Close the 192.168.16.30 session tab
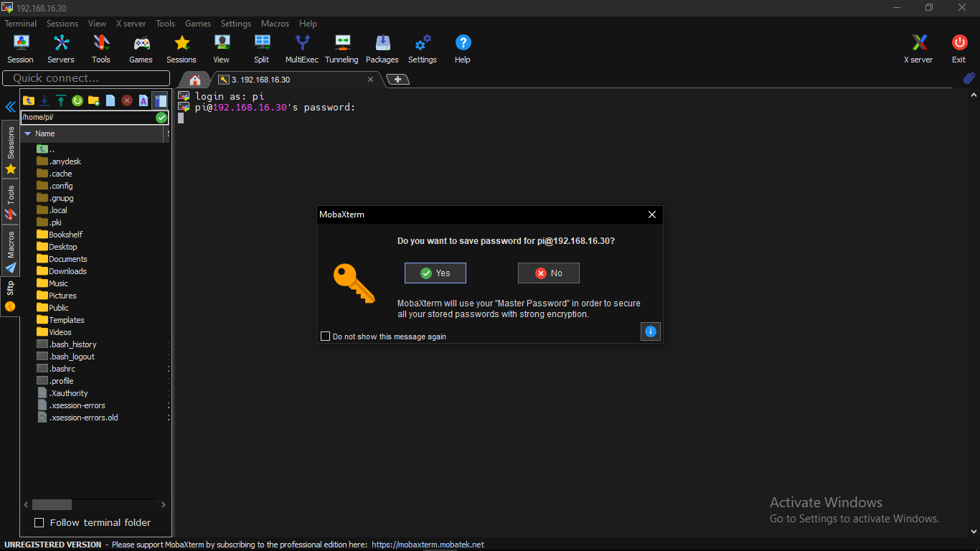The width and height of the screenshot is (980, 551). (x=371, y=80)
